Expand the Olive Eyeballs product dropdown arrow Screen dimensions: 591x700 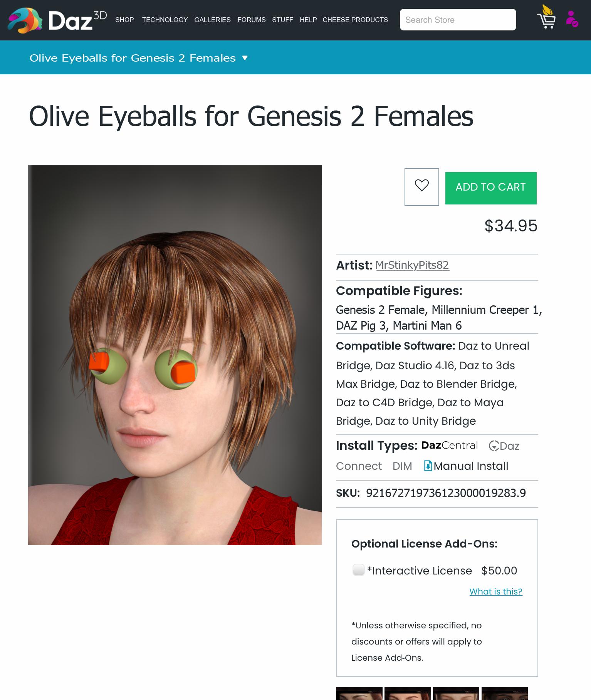[245, 58]
